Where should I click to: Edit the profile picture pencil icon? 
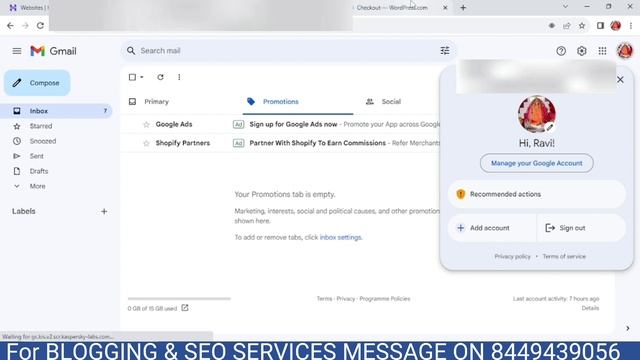tap(550, 127)
